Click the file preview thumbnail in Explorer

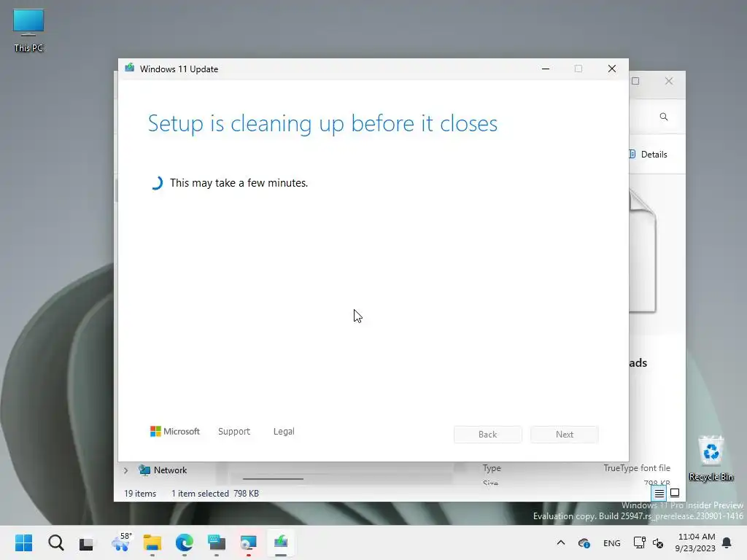coord(643,251)
